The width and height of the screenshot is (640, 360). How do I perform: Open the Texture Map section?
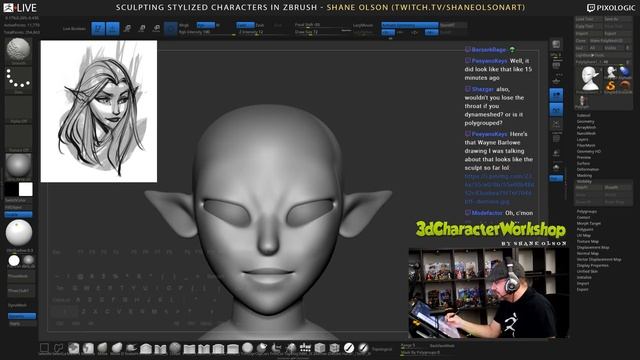(587, 241)
